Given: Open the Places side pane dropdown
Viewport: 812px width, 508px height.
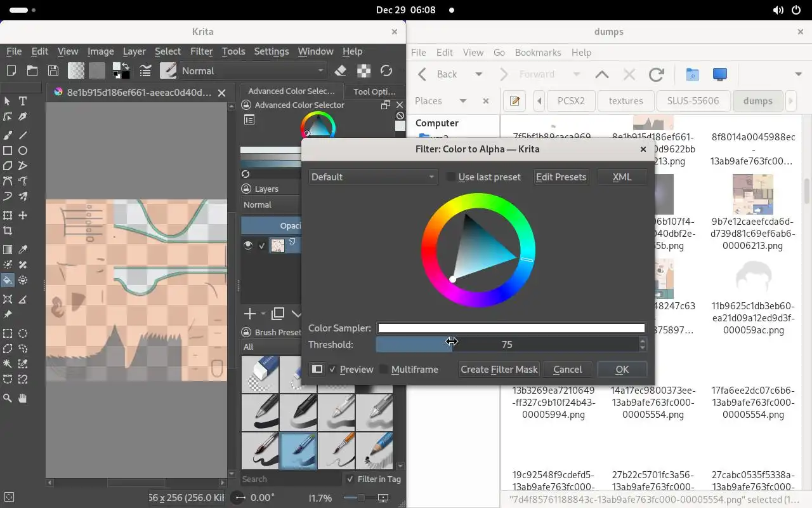Looking at the screenshot, I should [463, 101].
